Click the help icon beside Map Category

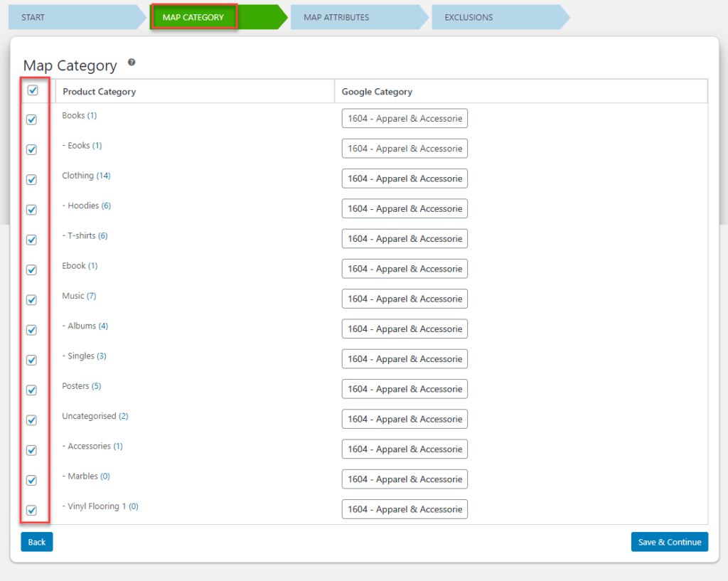tap(132, 63)
